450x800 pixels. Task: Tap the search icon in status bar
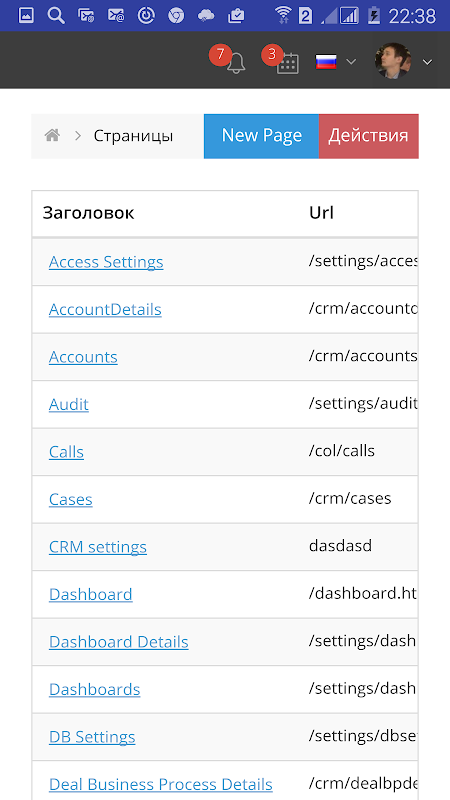point(56,16)
